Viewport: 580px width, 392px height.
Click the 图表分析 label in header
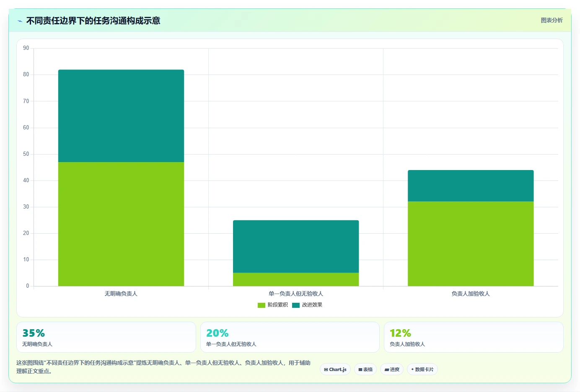pos(552,20)
